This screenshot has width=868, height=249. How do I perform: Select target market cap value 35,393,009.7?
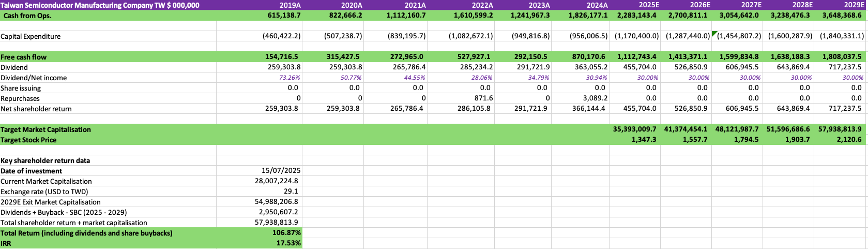(x=634, y=129)
